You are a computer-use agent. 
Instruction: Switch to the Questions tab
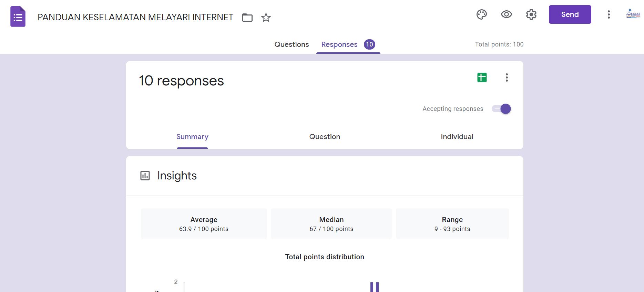coord(292,44)
